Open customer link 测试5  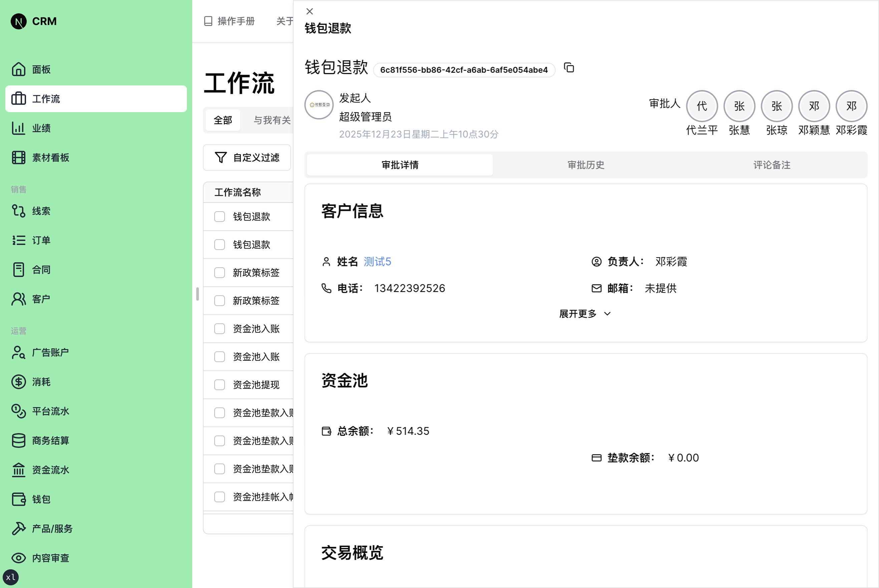pos(377,261)
